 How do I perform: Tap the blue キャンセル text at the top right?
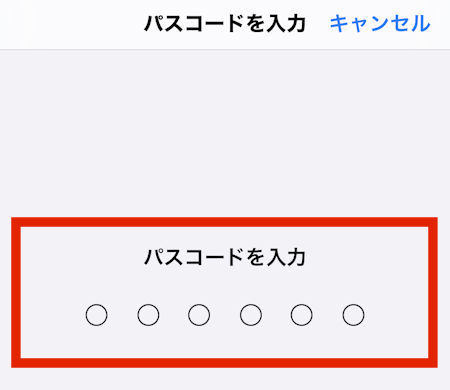click(380, 24)
